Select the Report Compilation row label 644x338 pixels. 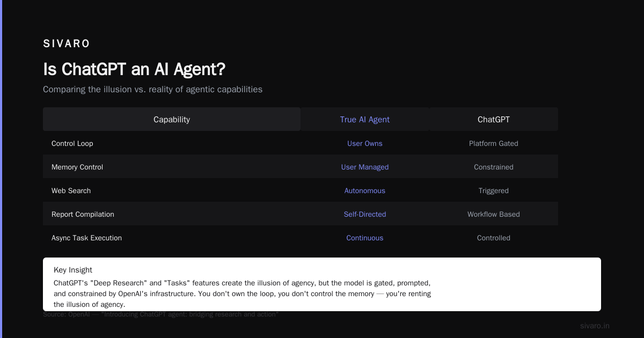pos(83,214)
